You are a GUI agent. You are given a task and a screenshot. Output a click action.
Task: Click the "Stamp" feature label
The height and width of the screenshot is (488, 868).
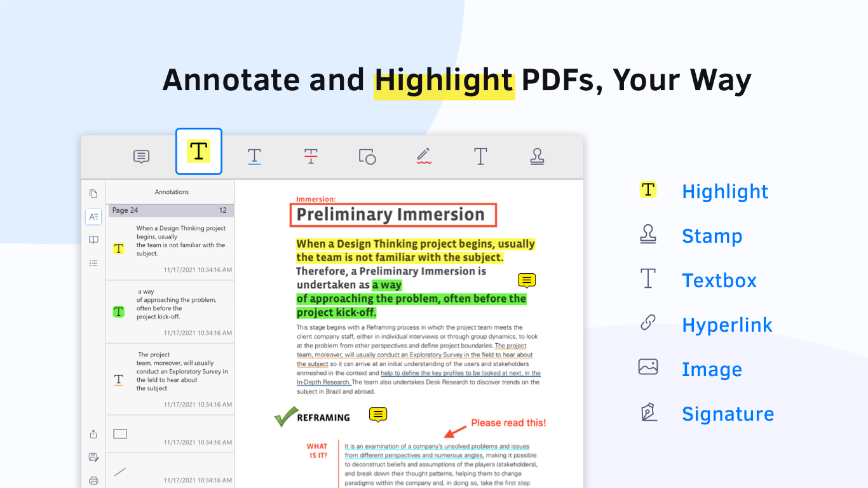[x=712, y=236]
